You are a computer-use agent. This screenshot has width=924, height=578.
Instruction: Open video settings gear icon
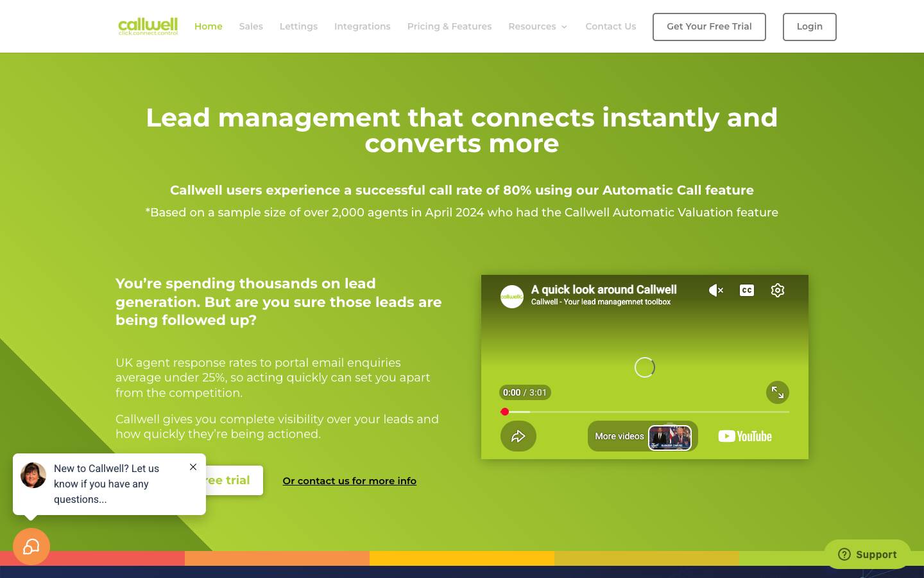pos(778,290)
